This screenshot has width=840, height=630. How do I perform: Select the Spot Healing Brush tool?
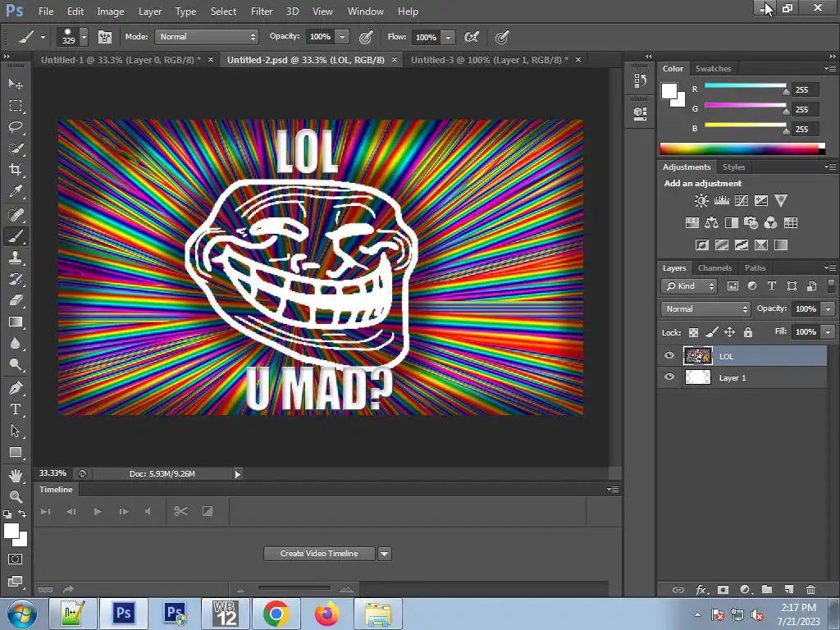(x=16, y=215)
